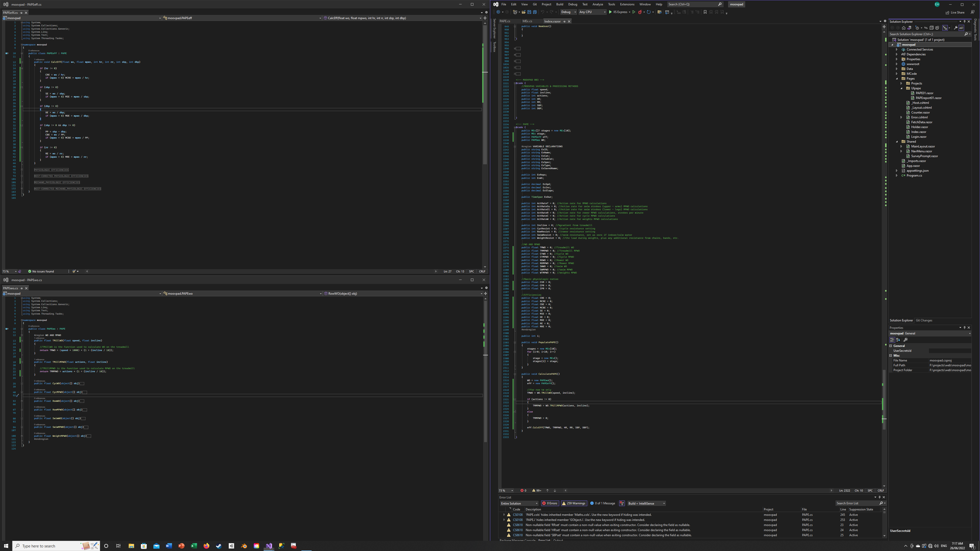Open the Debug configuration dropdown

pos(568,12)
